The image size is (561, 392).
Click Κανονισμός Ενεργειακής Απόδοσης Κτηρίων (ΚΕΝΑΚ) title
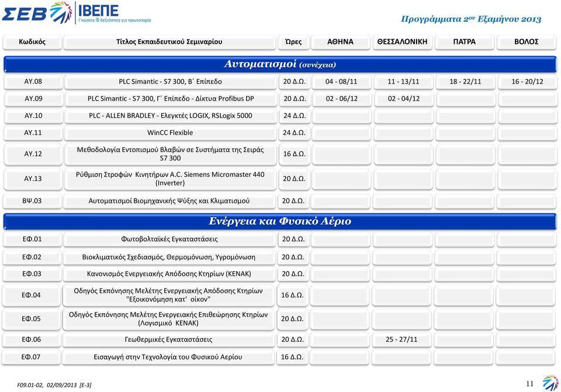(169, 274)
